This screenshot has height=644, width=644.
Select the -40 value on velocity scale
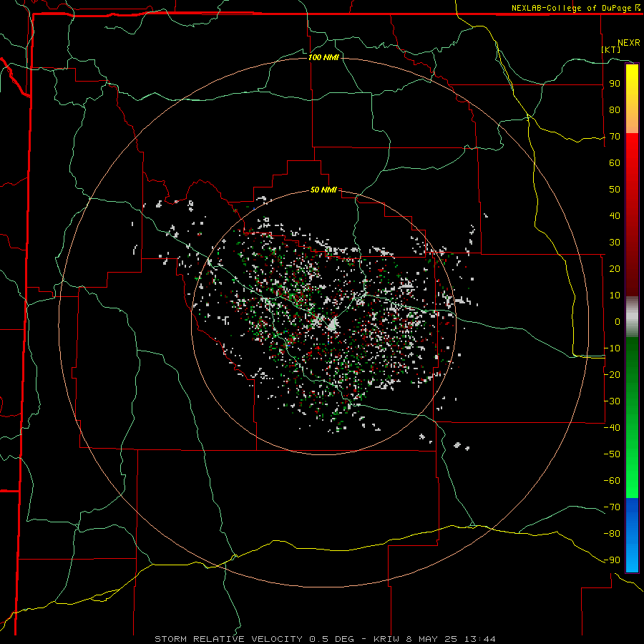(612, 428)
